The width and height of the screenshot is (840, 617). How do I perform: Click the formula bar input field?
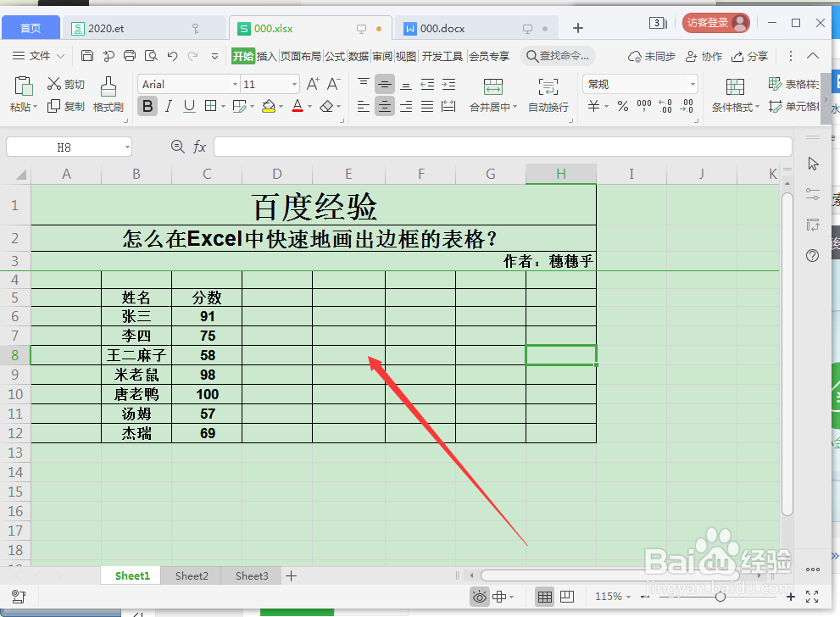click(503, 147)
